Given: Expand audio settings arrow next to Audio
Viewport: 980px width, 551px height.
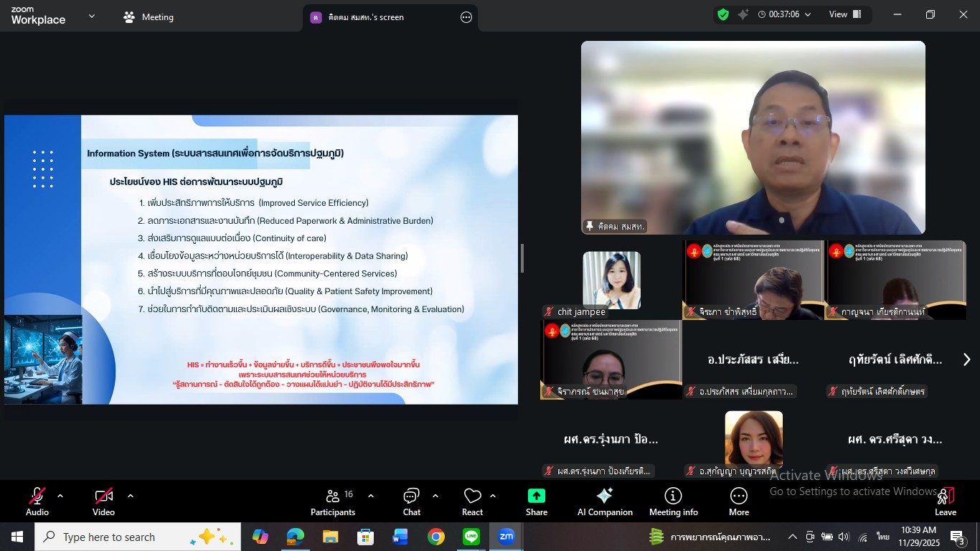Looking at the screenshot, I should (x=60, y=496).
